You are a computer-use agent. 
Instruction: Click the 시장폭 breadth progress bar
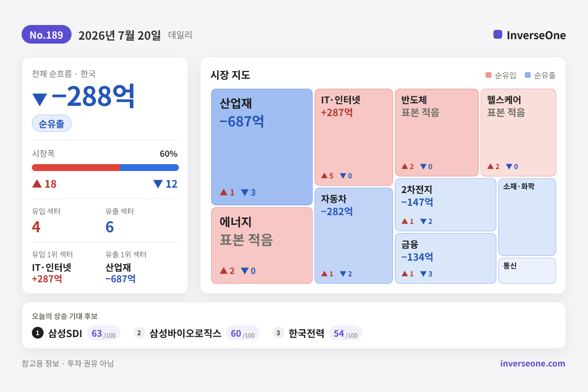click(x=105, y=168)
